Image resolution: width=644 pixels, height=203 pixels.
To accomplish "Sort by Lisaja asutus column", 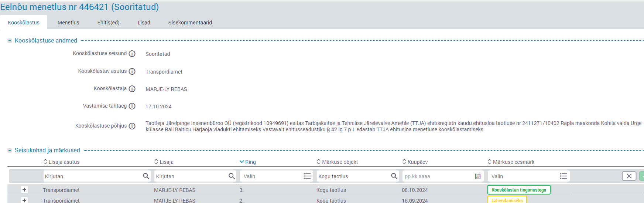I will (61, 162).
